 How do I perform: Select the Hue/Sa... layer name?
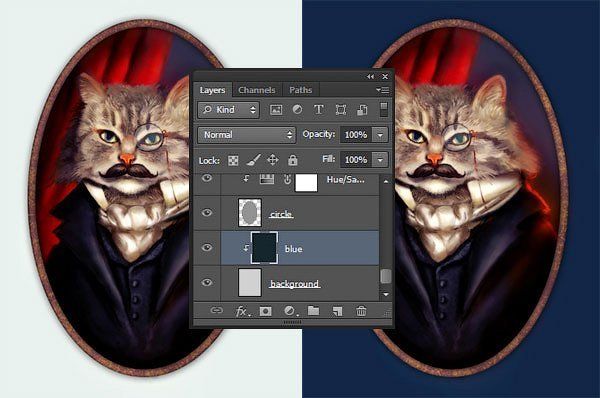coord(346,179)
